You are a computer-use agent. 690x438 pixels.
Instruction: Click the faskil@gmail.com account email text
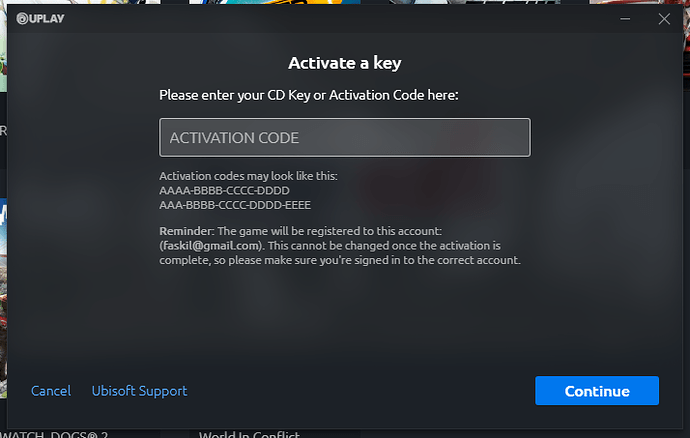(x=212, y=246)
